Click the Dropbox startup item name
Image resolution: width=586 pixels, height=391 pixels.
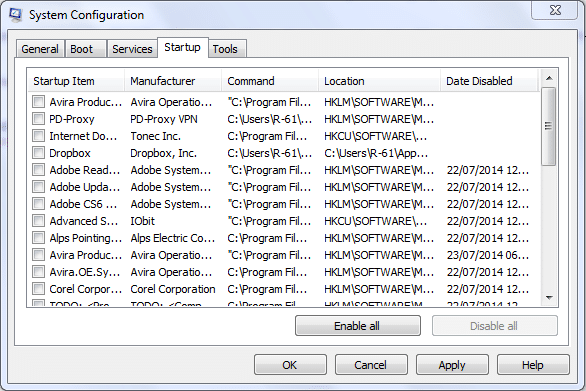pos(70,153)
